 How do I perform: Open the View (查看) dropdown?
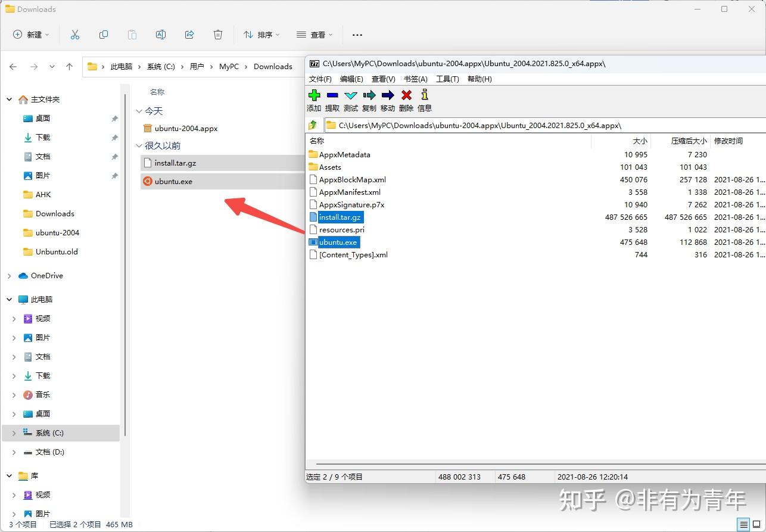coord(315,35)
